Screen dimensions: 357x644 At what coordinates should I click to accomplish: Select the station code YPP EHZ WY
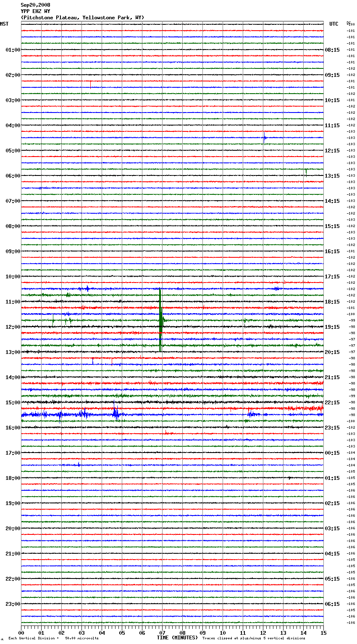pos(35,11)
